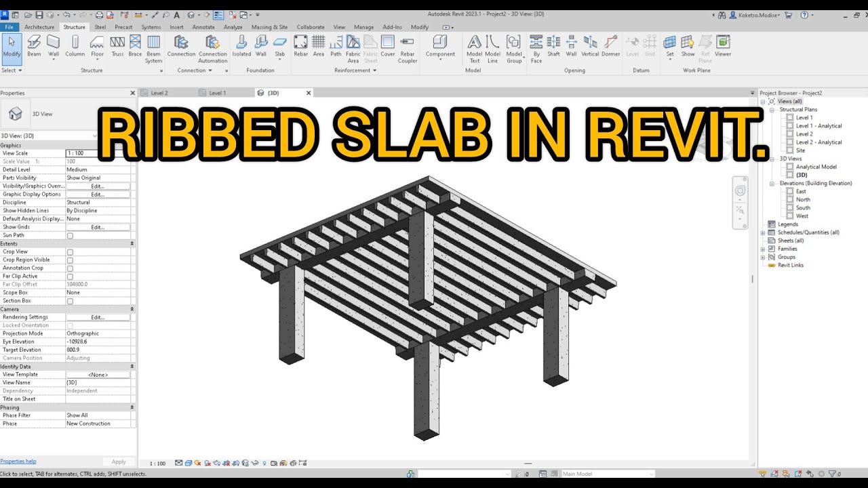
Task: Collapse the Structural Plans node
Action: (772, 110)
